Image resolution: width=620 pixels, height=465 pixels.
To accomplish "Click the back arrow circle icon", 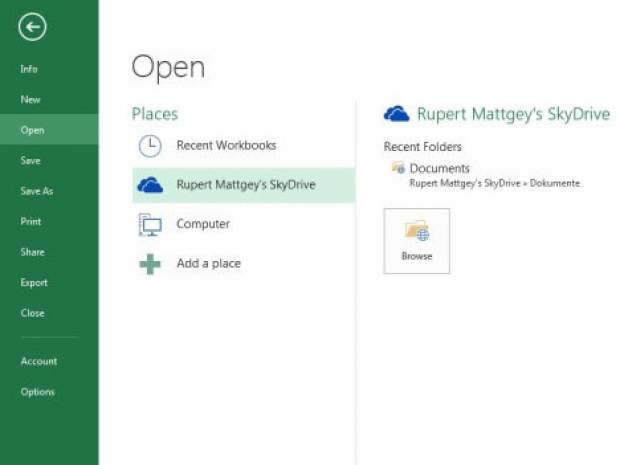I will [x=32, y=27].
